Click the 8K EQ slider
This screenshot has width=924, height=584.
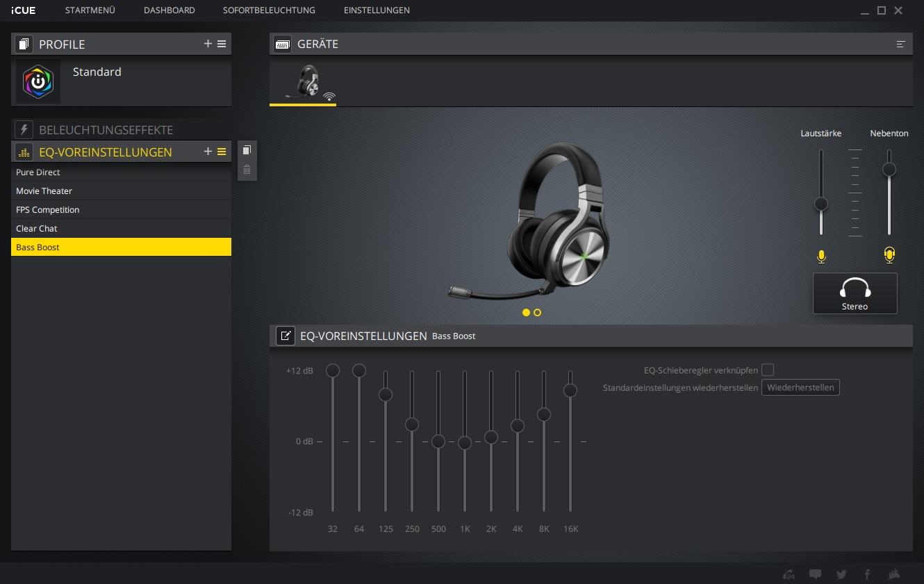[544, 414]
